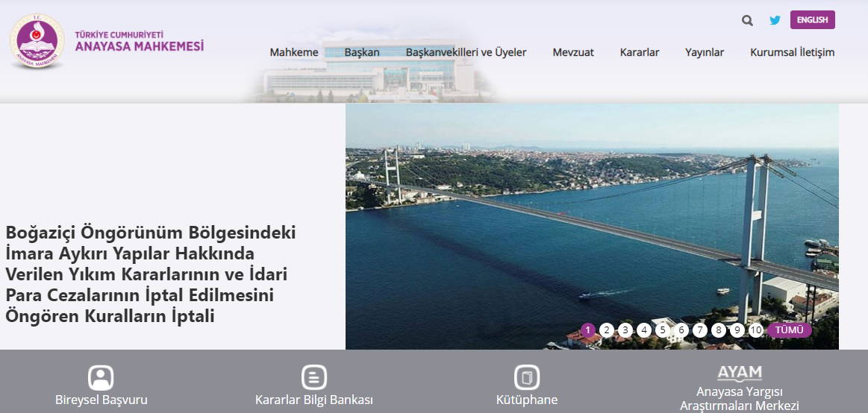Select carousel slide number 10
The height and width of the screenshot is (413, 868).
755,330
